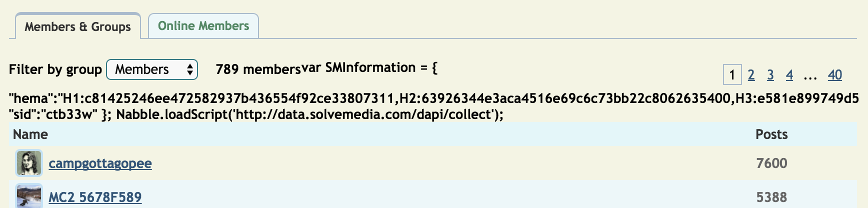Click the pagination ellipsis before 40

tap(810, 75)
